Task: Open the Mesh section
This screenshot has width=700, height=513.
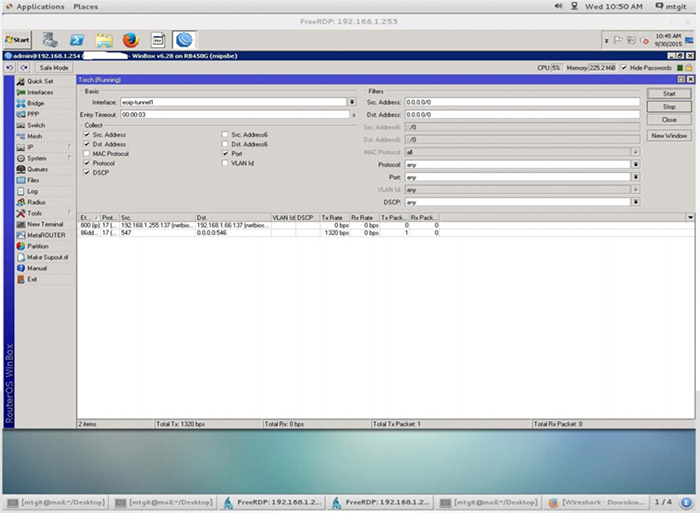Action: click(x=34, y=136)
